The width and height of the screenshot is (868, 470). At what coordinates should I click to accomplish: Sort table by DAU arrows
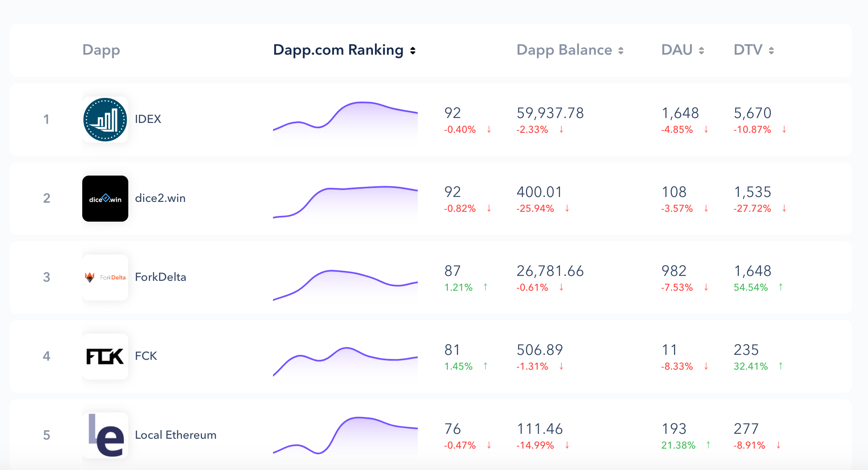coord(701,51)
